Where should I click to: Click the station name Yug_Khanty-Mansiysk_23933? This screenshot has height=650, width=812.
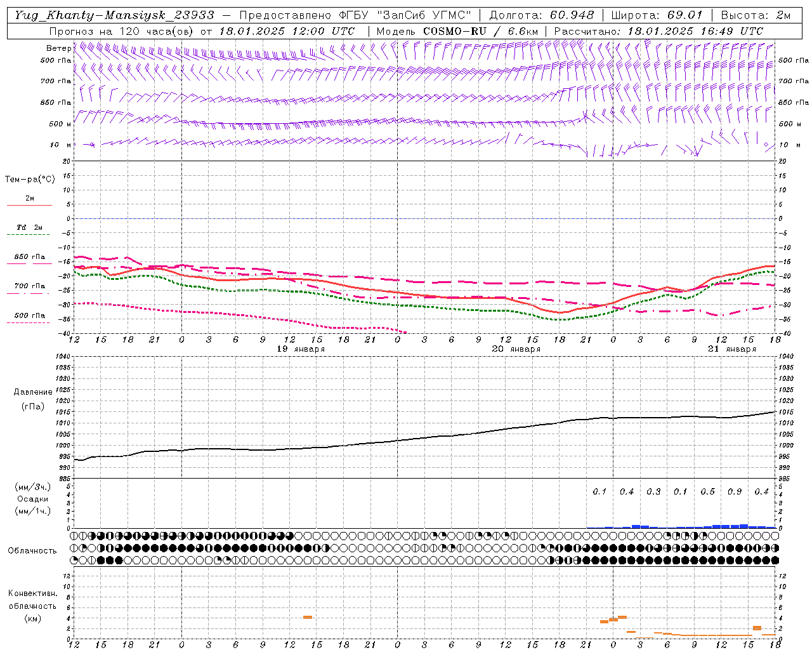coord(114,15)
